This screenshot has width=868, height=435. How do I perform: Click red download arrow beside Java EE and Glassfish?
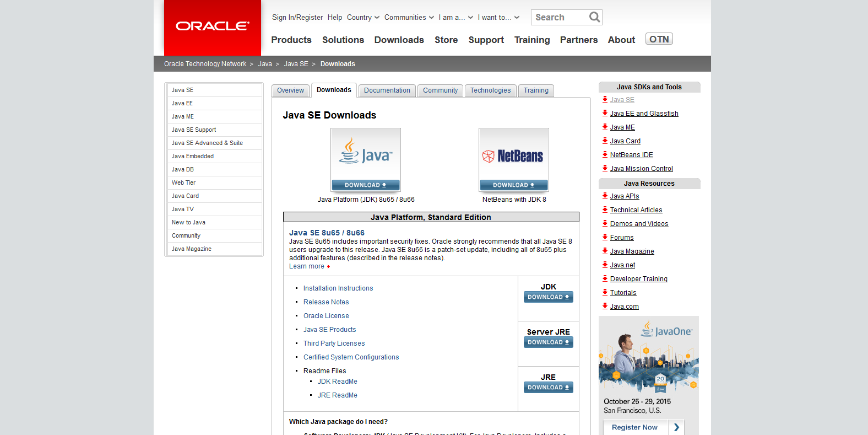coord(605,113)
